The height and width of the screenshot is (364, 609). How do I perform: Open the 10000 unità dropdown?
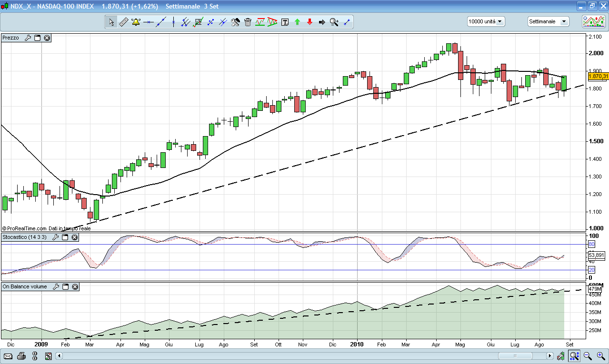tap(486, 21)
